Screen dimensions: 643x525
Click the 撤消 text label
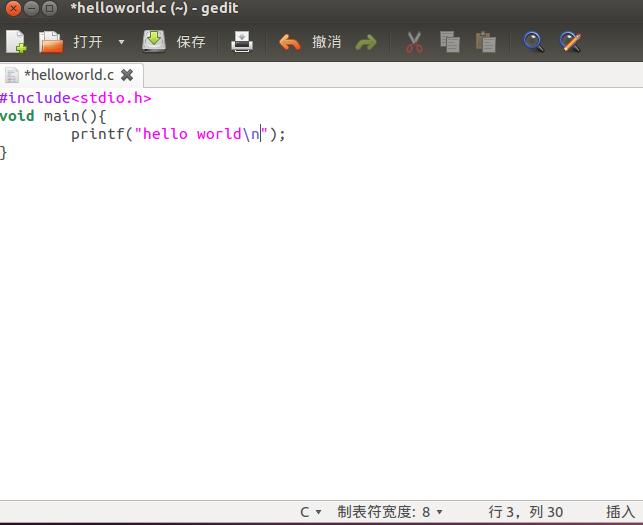coord(326,42)
